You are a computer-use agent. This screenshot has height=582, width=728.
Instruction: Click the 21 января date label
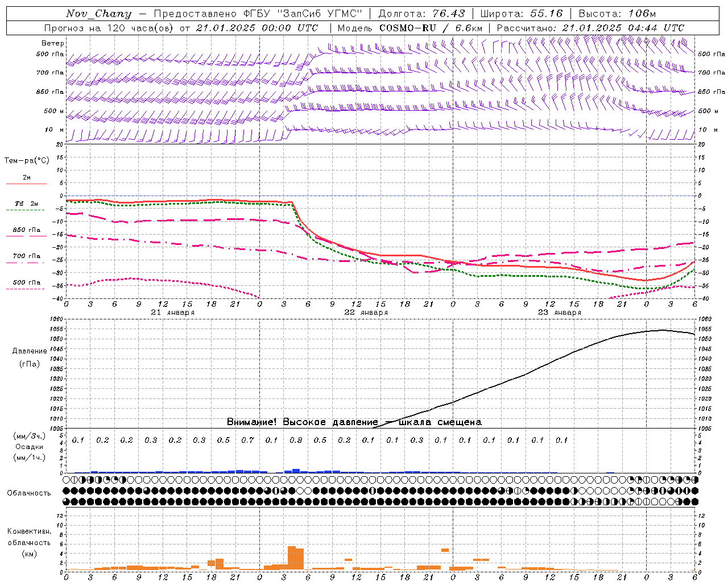173,313
